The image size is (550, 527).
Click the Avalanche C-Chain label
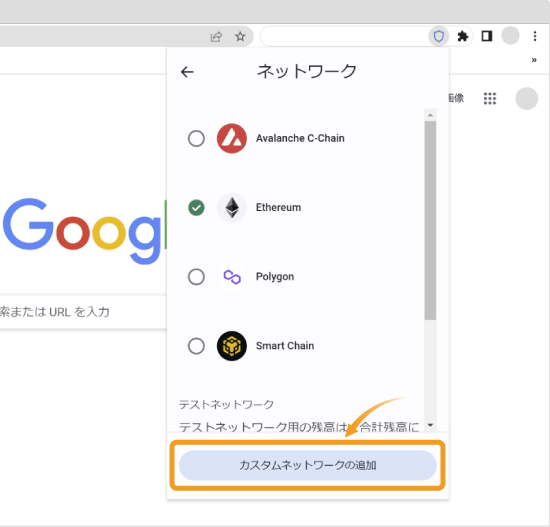(300, 138)
